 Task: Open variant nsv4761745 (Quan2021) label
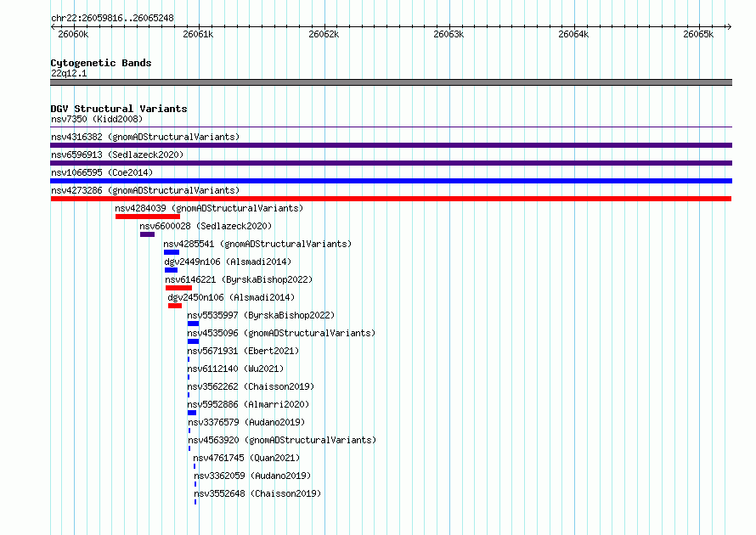tap(246, 458)
